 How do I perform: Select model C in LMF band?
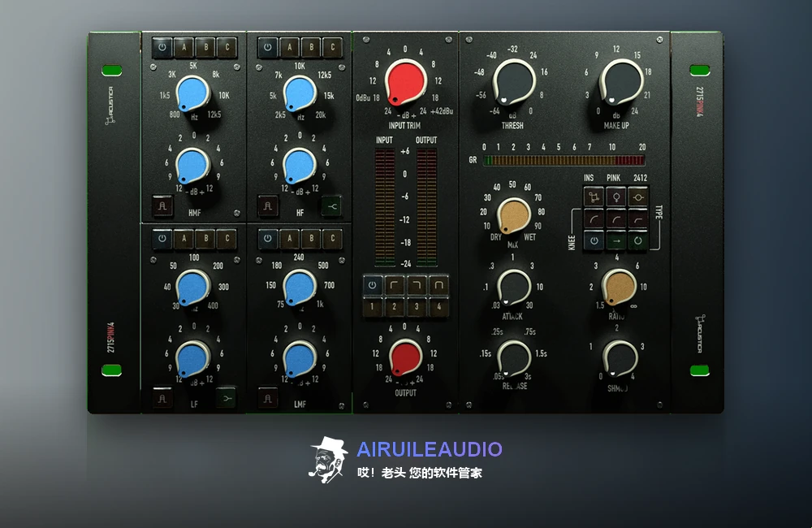332,239
